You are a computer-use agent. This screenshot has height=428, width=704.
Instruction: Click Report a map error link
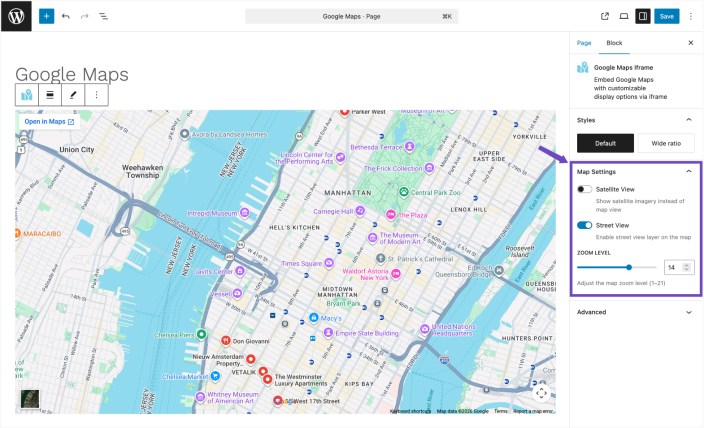[533, 411]
